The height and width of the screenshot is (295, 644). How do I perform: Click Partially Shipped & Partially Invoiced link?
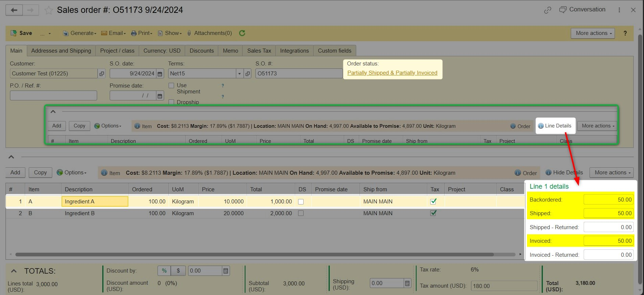pyautogui.click(x=392, y=73)
